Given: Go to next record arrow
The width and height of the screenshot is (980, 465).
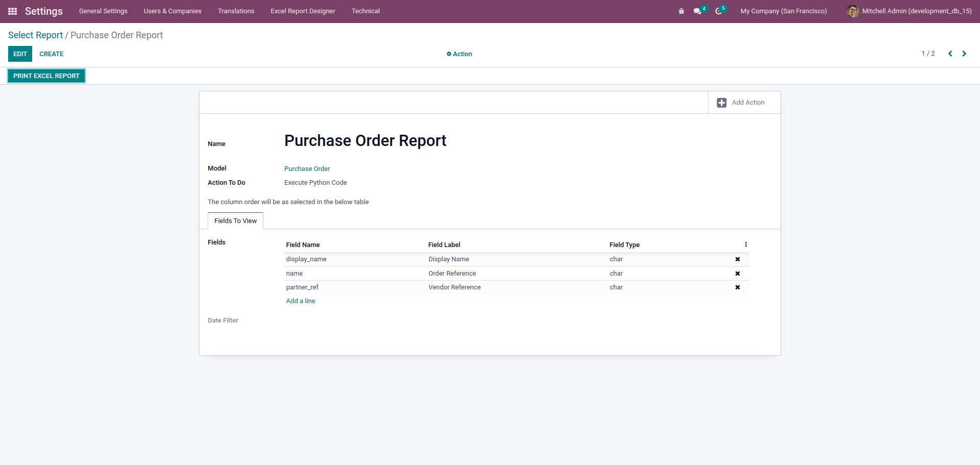Looking at the screenshot, I should (964, 54).
